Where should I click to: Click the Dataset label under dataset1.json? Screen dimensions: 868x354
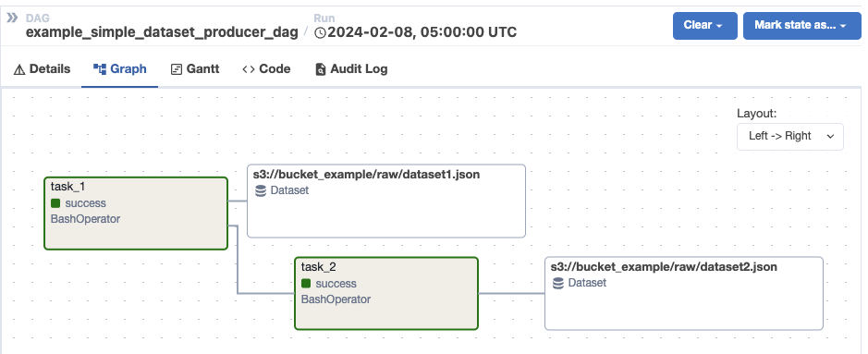pyautogui.click(x=289, y=190)
